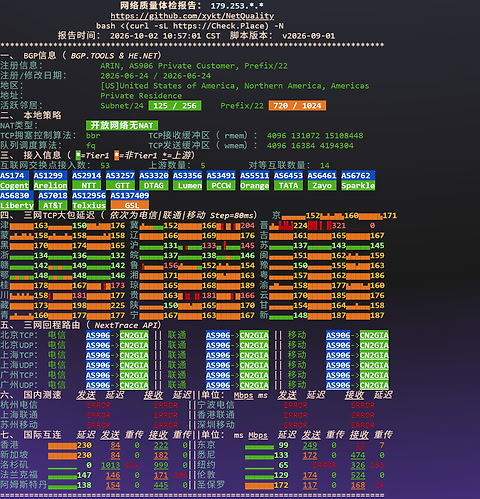Click the Zayo label
The height and width of the screenshot is (499, 480).
coord(322,185)
